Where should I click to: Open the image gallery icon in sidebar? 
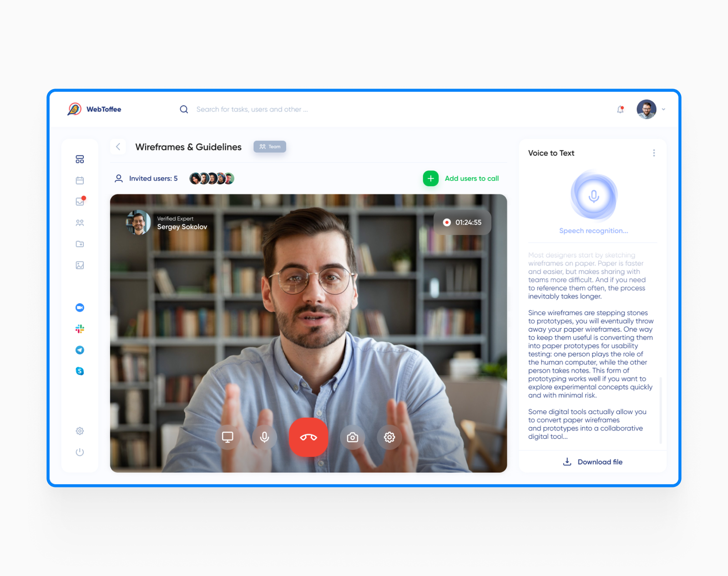[80, 265]
